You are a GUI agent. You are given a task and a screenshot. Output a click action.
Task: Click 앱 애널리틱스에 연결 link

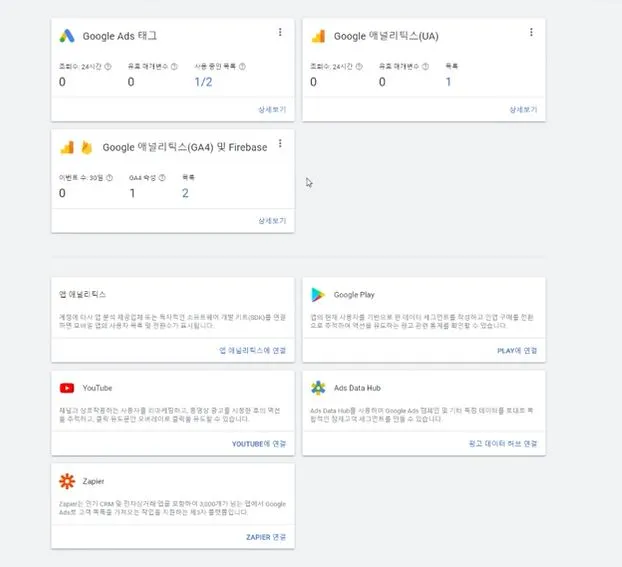click(x=253, y=350)
